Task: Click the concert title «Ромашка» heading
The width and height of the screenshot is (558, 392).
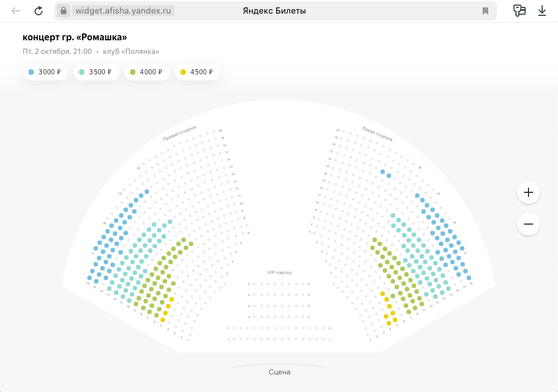Action: pos(75,37)
